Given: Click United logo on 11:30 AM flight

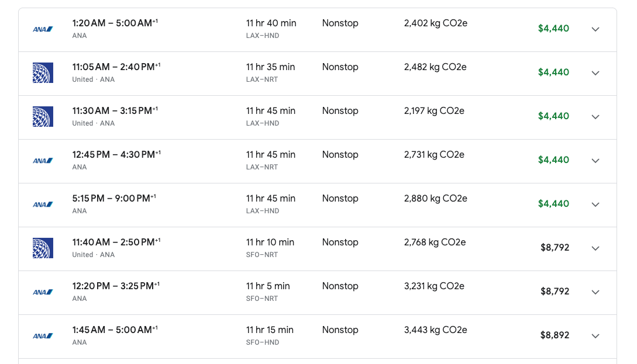Looking at the screenshot, I should (43, 117).
